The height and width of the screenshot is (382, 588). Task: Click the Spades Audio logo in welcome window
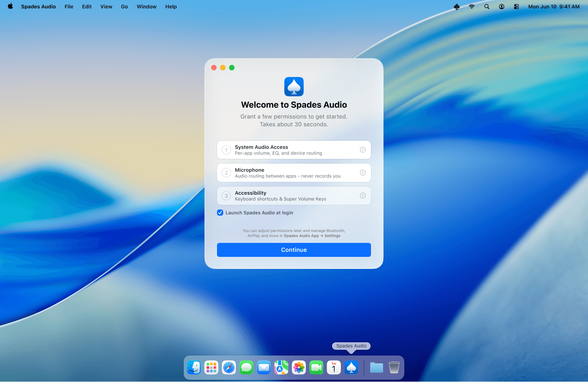point(294,87)
